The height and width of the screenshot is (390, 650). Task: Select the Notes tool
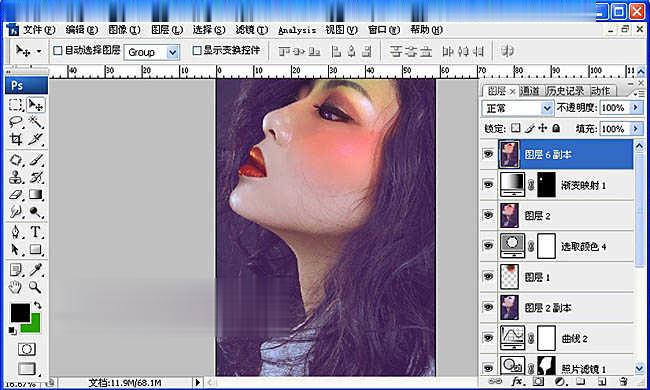point(15,270)
